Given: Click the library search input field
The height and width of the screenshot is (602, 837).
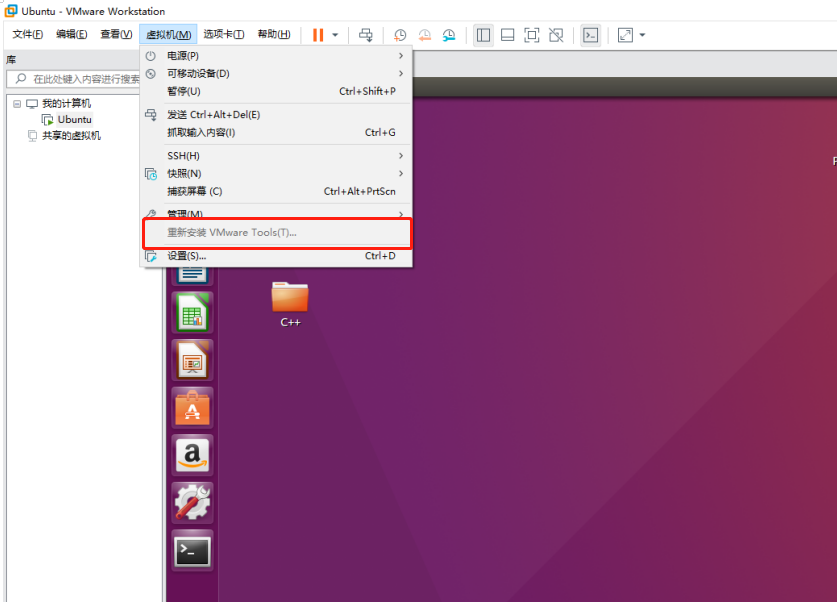Looking at the screenshot, I should 74,79.
